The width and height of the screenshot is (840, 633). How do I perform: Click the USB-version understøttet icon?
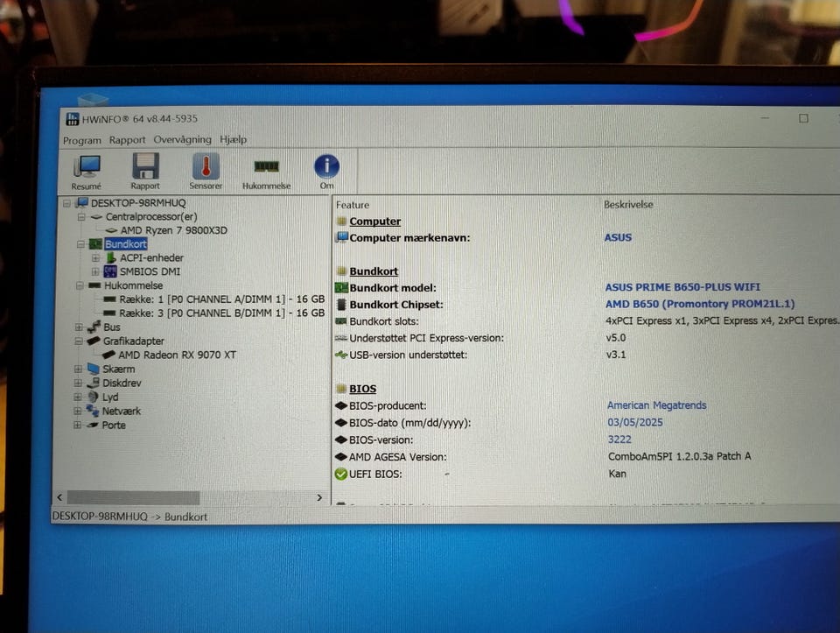coord(341,355)
